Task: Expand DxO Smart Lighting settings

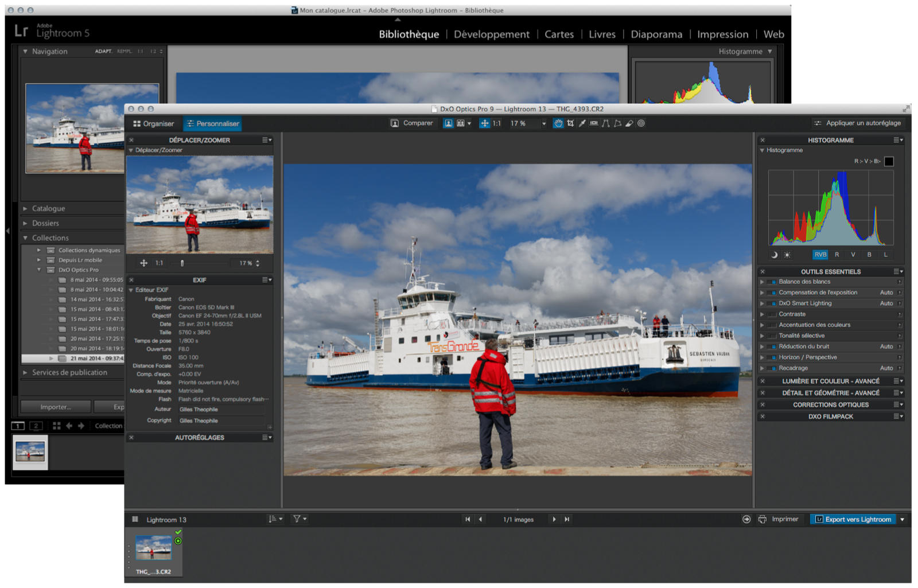Action: click(762, 303)
